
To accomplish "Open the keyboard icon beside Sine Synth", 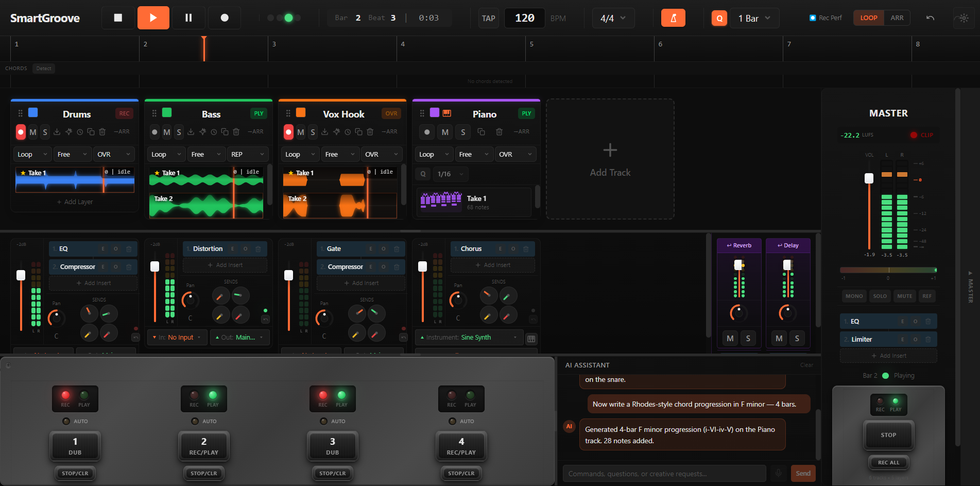I will point(531,339).
